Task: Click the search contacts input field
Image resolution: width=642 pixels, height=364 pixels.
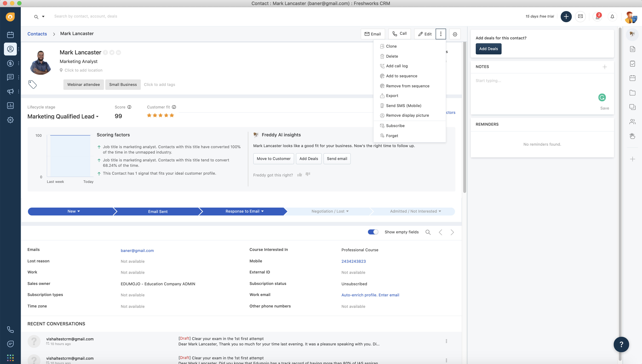Action: pos(86,16)
